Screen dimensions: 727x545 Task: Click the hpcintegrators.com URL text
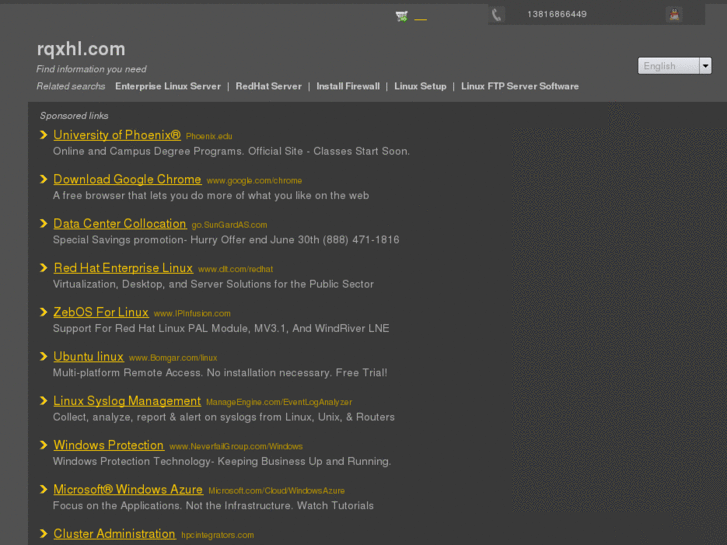[217, 535]
